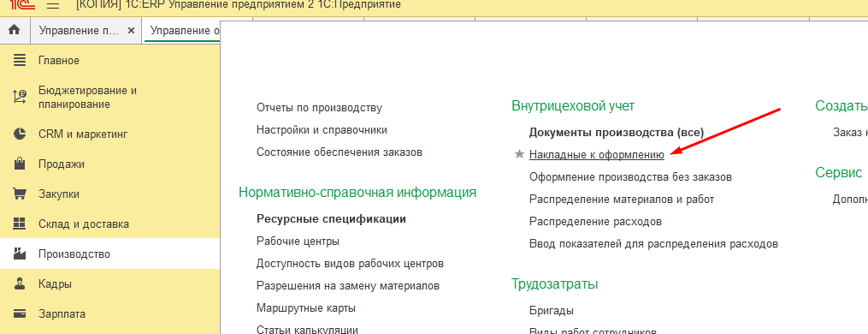Open Оформление производства без заказов

click(630, 177)
